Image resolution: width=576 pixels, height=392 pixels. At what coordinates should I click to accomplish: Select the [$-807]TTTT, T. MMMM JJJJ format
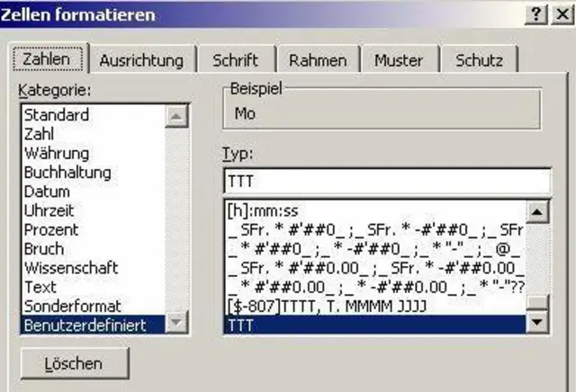tap(375, 306)
